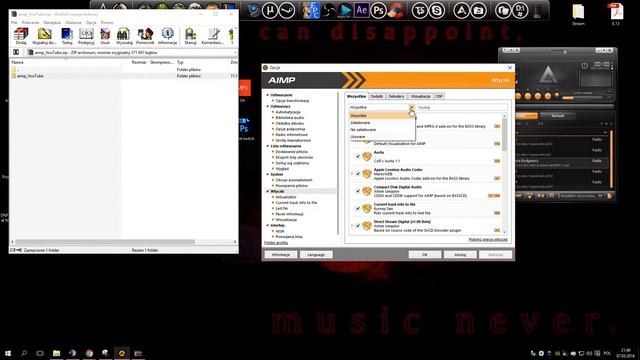The image size is (640, 360).
Task: Close the Wszystkie filter dropdown via its arrow
Action: (x=411, y=107)
